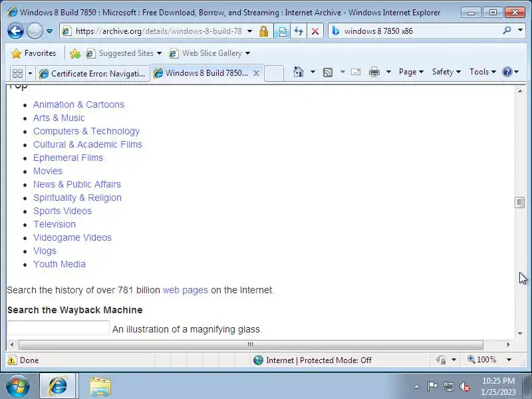Click the status bar warning icon
Viewport: 532px width, 399px height.
12,360
